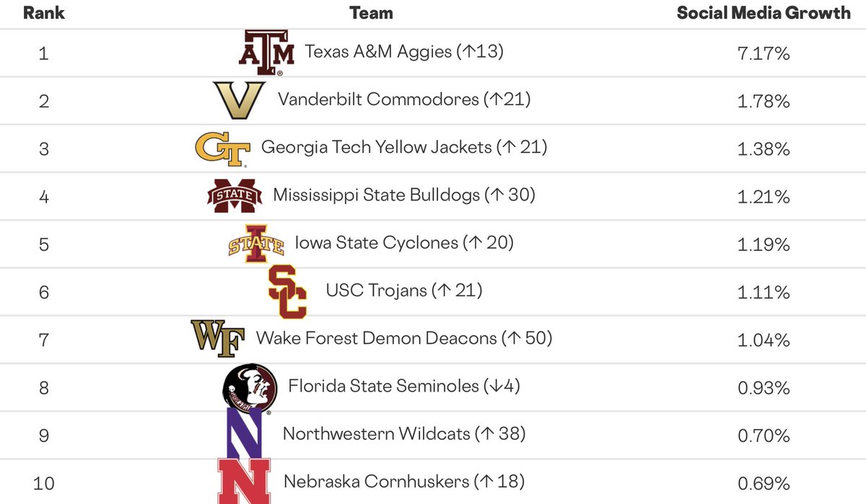Click the Nebraska Cornhuskers N logo

pos(244,481)
